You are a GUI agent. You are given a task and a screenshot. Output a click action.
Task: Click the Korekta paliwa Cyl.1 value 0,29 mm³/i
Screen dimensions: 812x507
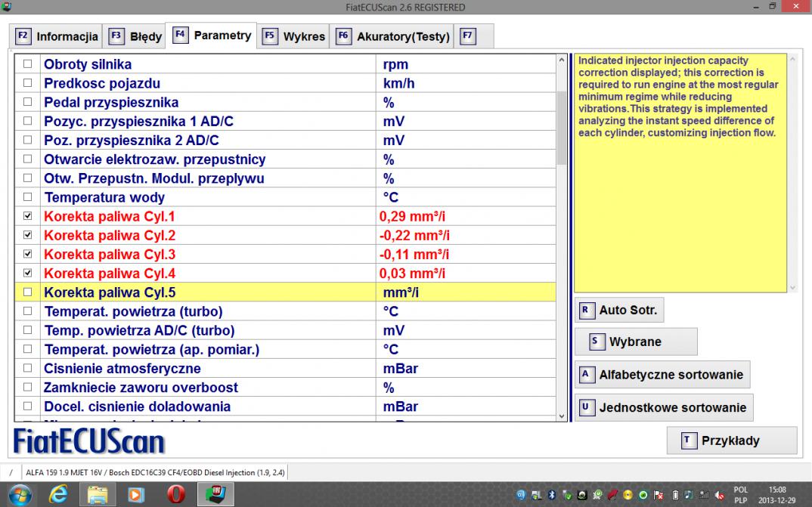tap(412, 216)
